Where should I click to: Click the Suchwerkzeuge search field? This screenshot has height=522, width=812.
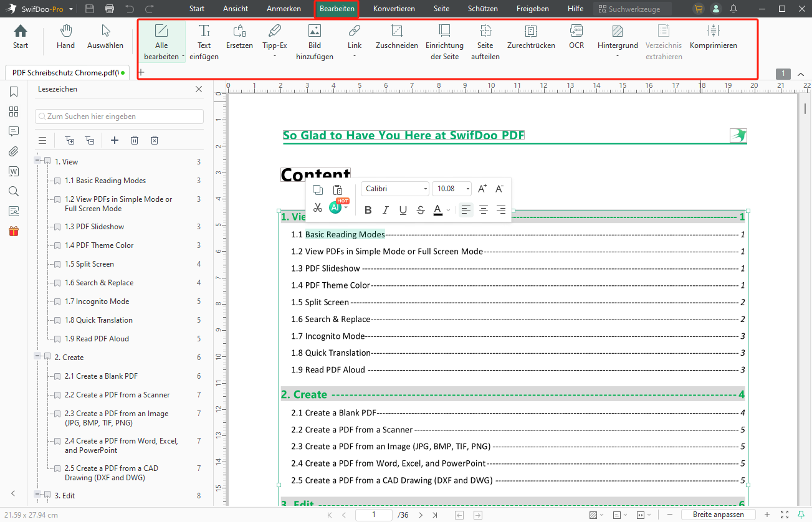[633, 9]
